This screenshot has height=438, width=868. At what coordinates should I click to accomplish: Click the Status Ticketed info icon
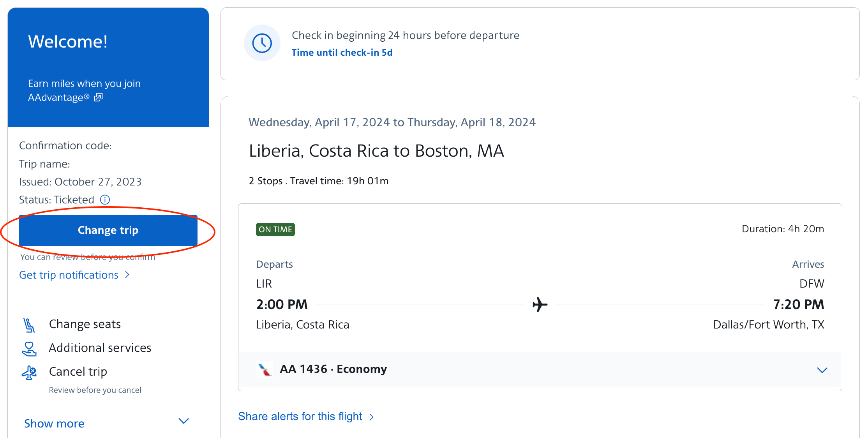tap(105, 200)
